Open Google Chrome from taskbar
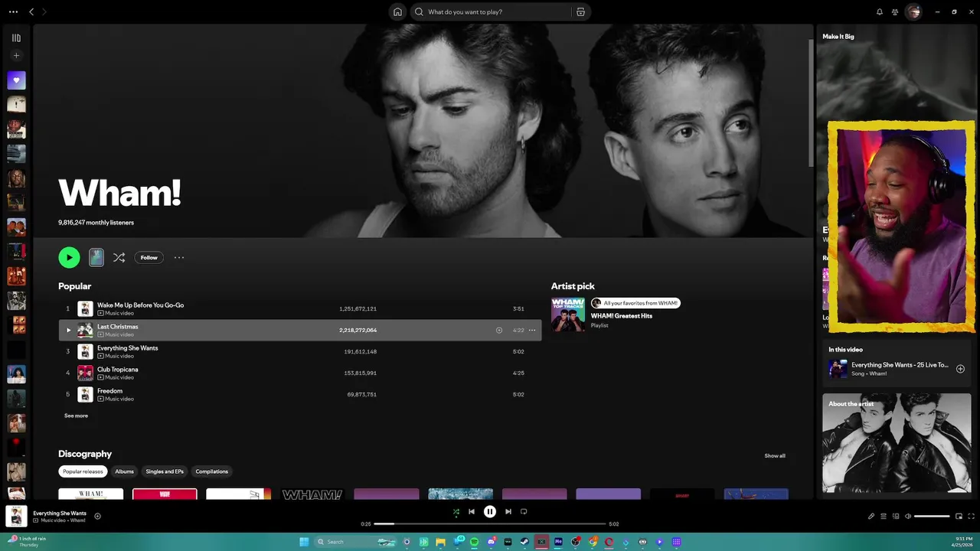 pos(592,542)
